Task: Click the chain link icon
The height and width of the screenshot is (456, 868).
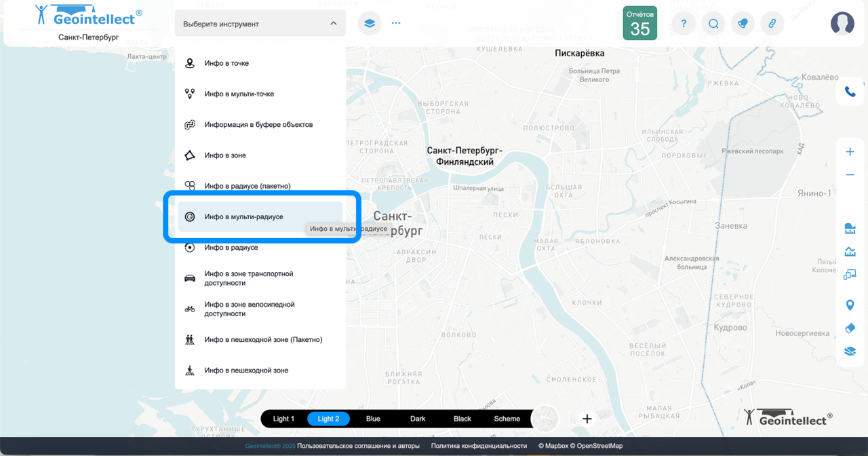Action: 772,24
